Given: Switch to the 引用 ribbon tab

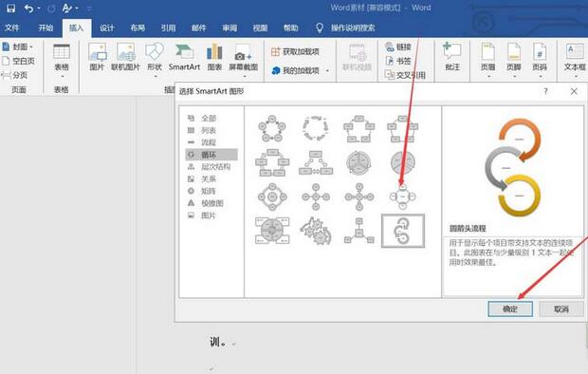Looking at the screenshot, I should (168, 28).
